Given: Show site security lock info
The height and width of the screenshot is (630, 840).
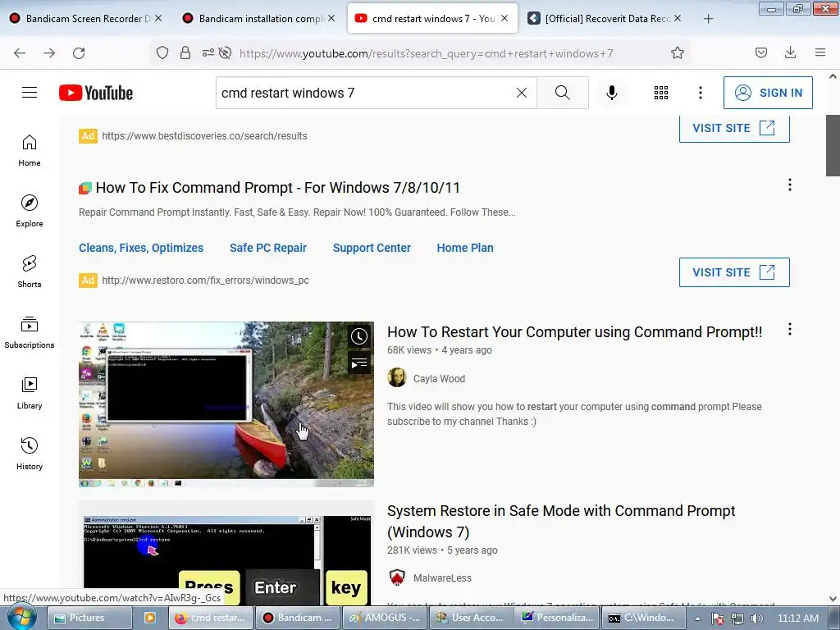Looking at the screenshot, I should click(x=185, y=52).
